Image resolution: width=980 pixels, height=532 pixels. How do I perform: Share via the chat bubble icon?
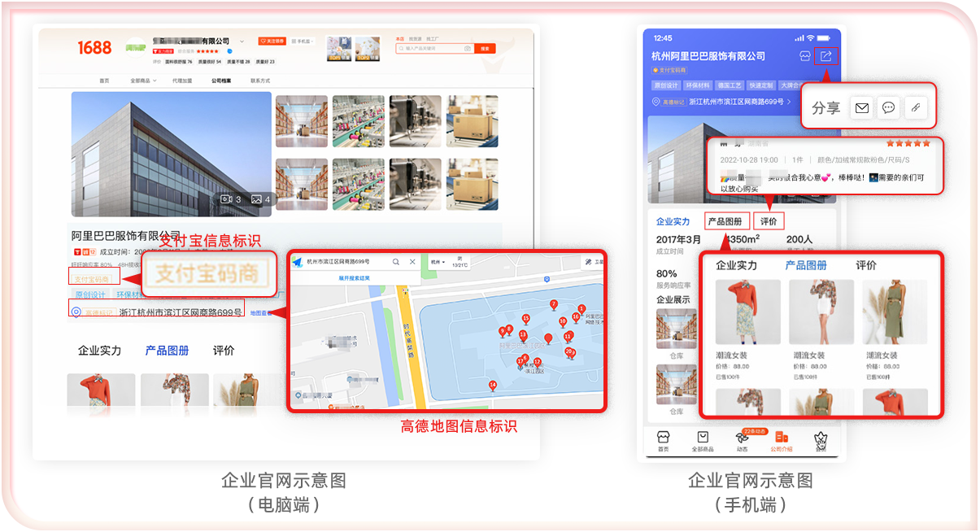[x=889, y=108]
